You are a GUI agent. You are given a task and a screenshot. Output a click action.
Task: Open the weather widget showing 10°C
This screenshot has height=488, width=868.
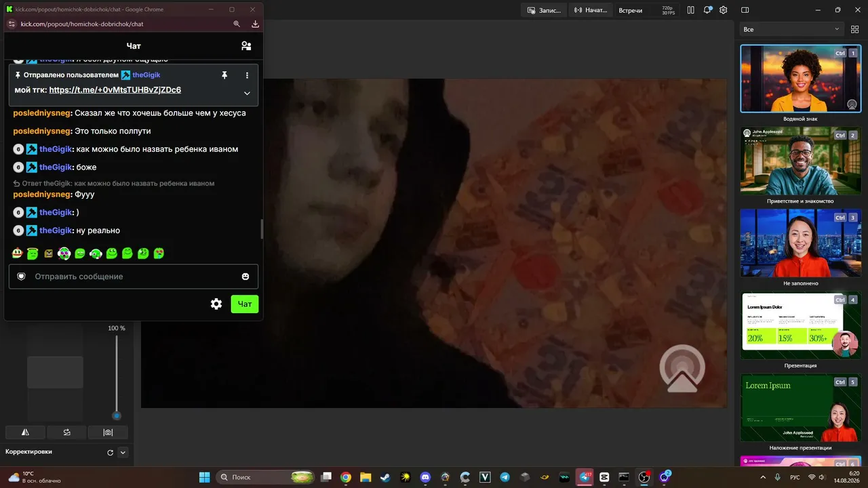[x=34, y=477]
